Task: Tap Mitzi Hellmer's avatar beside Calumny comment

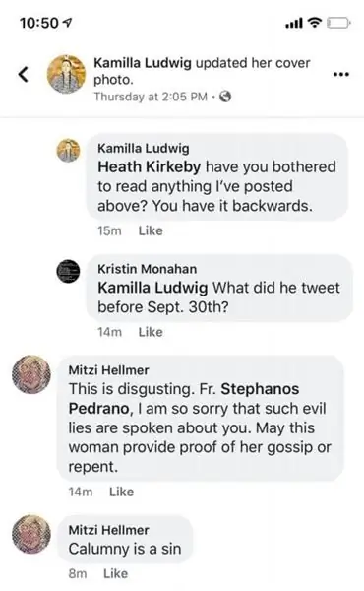Action: [31, 534]
